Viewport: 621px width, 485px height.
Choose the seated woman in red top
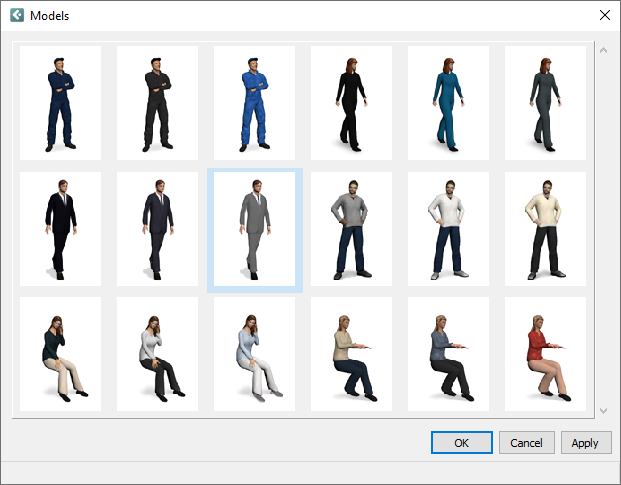[545, 354]
